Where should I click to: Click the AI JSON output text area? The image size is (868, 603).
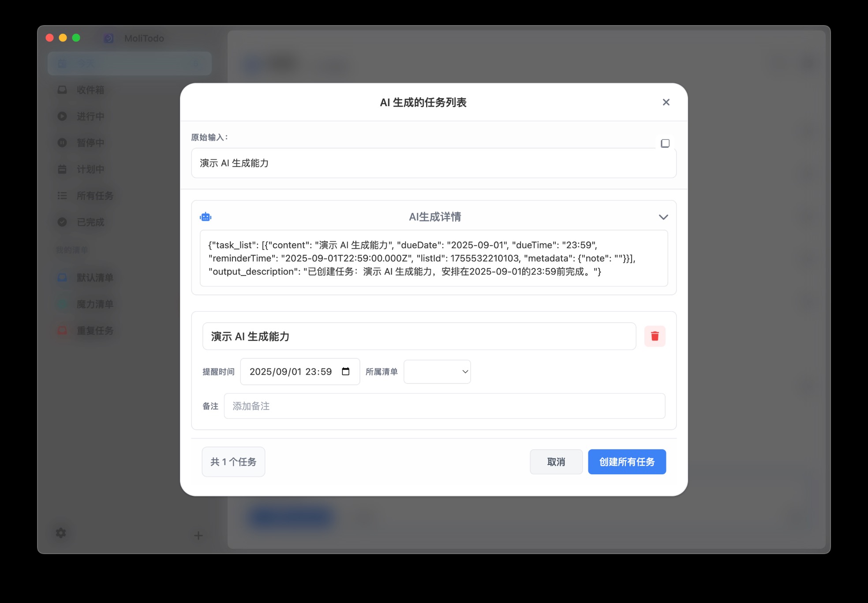click(434, 258)
